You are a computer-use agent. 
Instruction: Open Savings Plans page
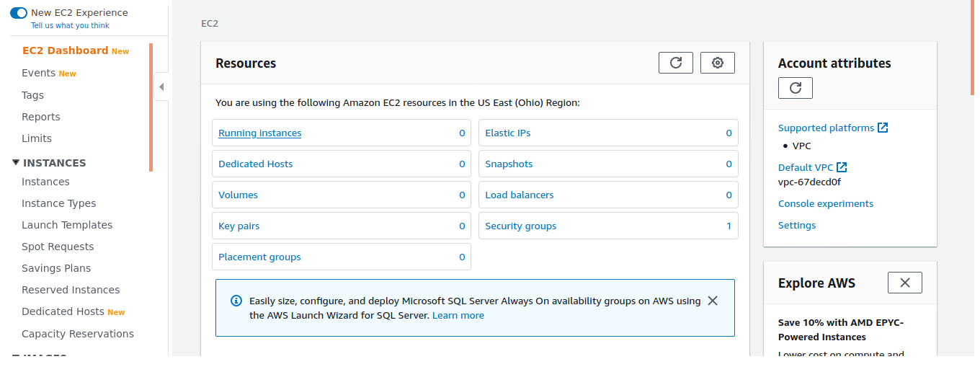[56, 268]
